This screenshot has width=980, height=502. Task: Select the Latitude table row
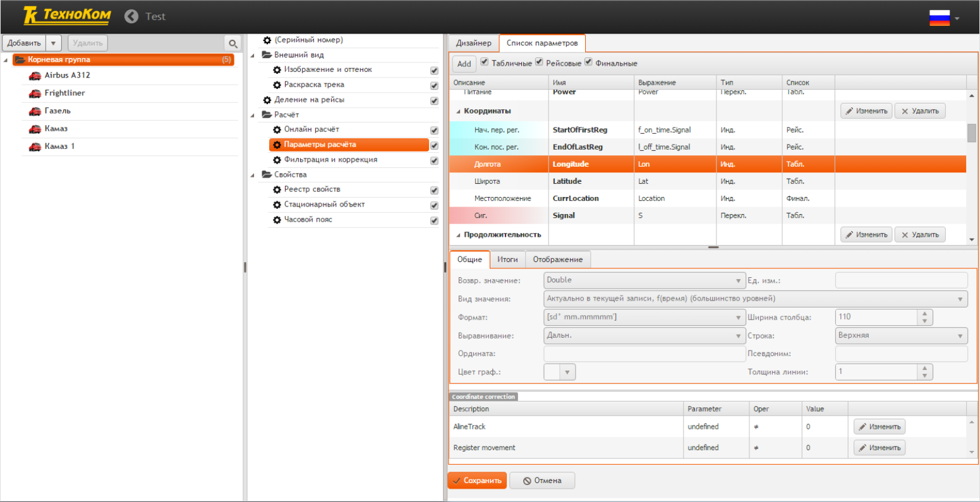coord(708,181)
